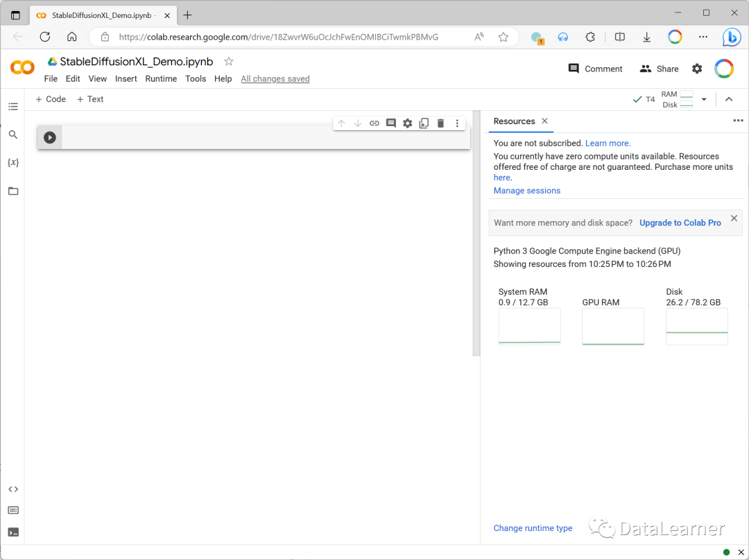Open Manage sessions link
This screenshot has width=749, height=560.
point(527,191)
